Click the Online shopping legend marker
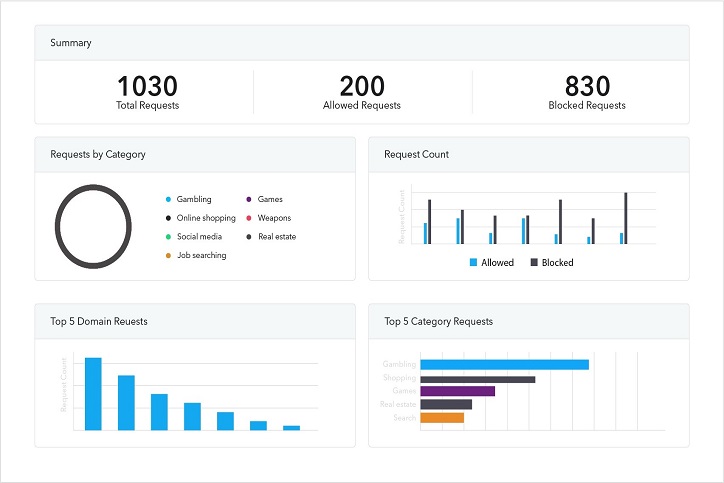 (168, 218)
